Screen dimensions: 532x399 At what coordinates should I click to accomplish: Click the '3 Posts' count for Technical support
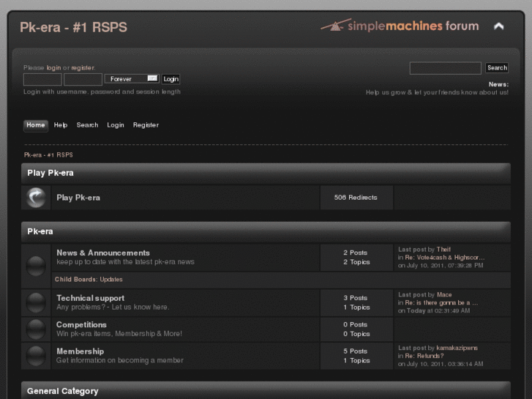pyautogui.click(x=355, y=298)
